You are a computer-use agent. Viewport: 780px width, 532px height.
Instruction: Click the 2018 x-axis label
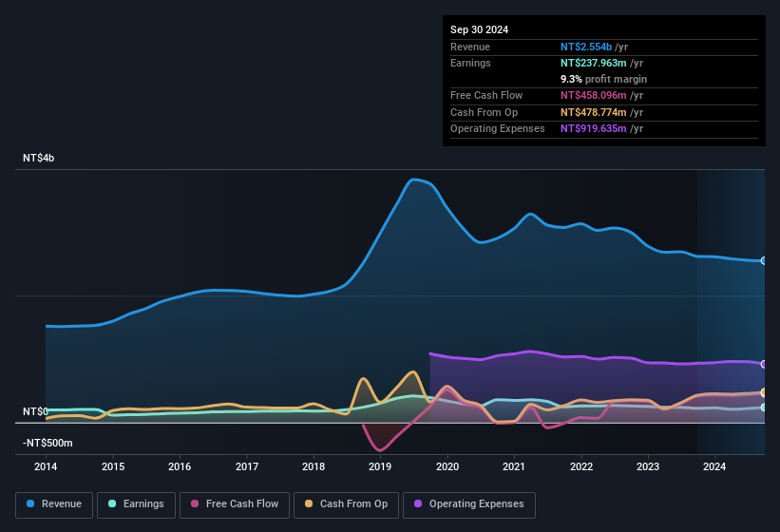[314, 466]
